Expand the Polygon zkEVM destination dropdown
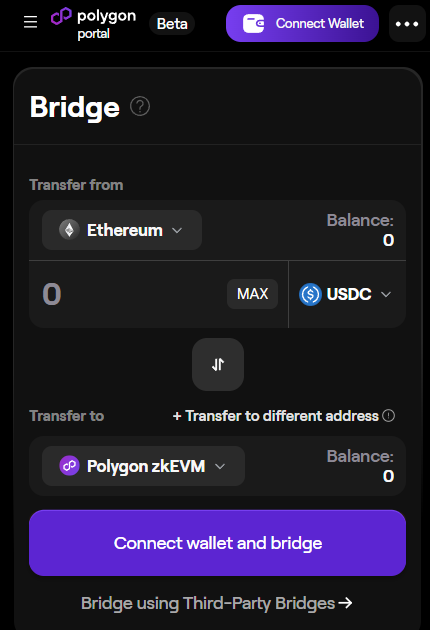The height and width of the screenshot is (630, 430). point(143,466)
